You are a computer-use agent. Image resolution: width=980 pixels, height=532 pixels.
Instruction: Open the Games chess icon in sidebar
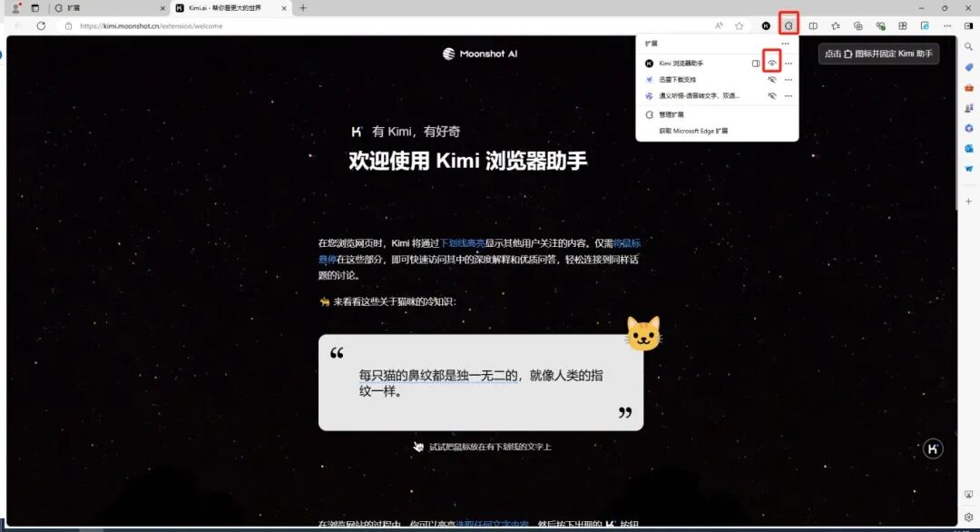[x=969, y=108]
